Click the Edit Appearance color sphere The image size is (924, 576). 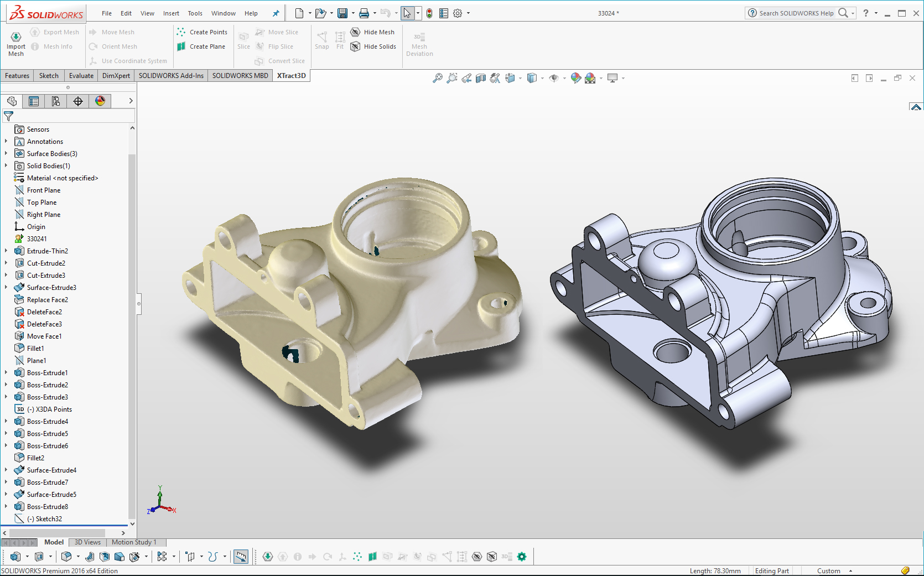coord(575,78)
